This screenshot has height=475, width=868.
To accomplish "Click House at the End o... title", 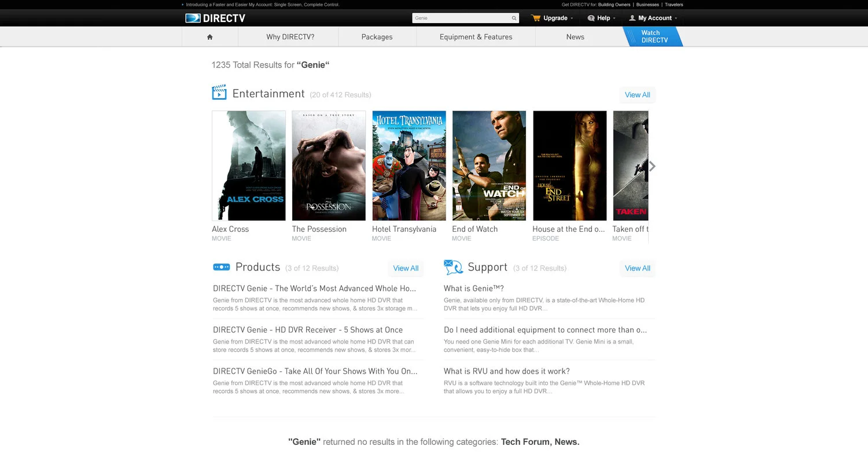I will [x=569, y=229].
